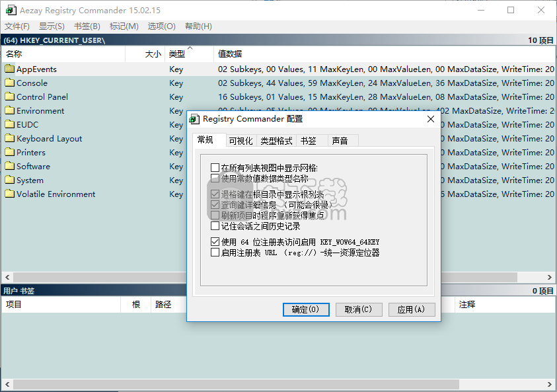Viewport: 557px width, 392px height.
Task: Click the 注释 bookmark column header
Action: tap(505, 305)
